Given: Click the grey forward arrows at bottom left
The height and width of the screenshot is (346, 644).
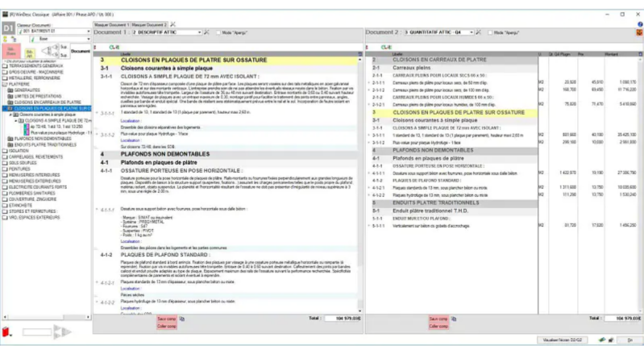Looking at the screenshot, I should pos(62,331).
